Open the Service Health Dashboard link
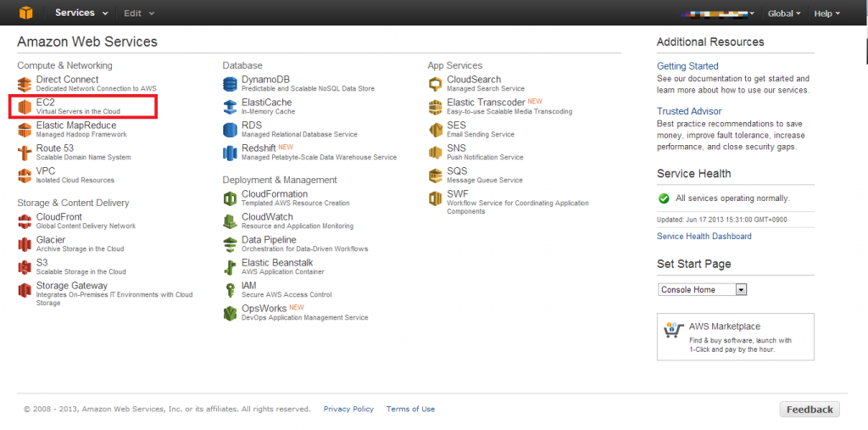The width and height of the screenshot is (868, 430). 704,236
